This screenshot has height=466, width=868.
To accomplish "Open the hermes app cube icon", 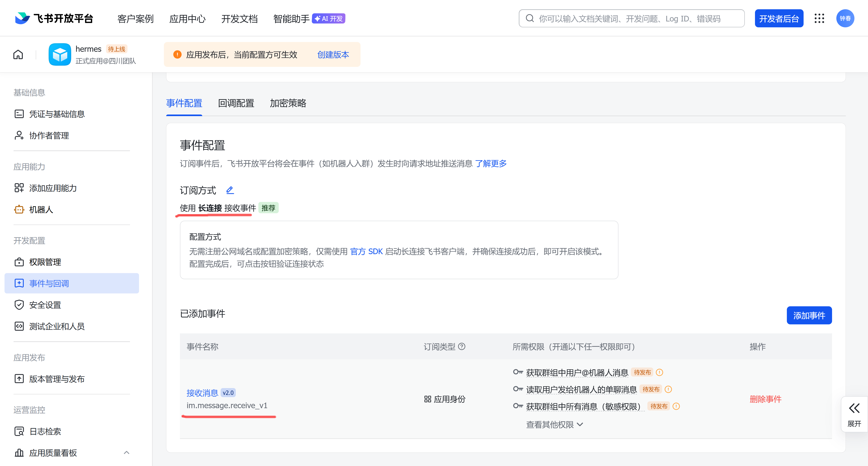I will [x=60, y=54].
